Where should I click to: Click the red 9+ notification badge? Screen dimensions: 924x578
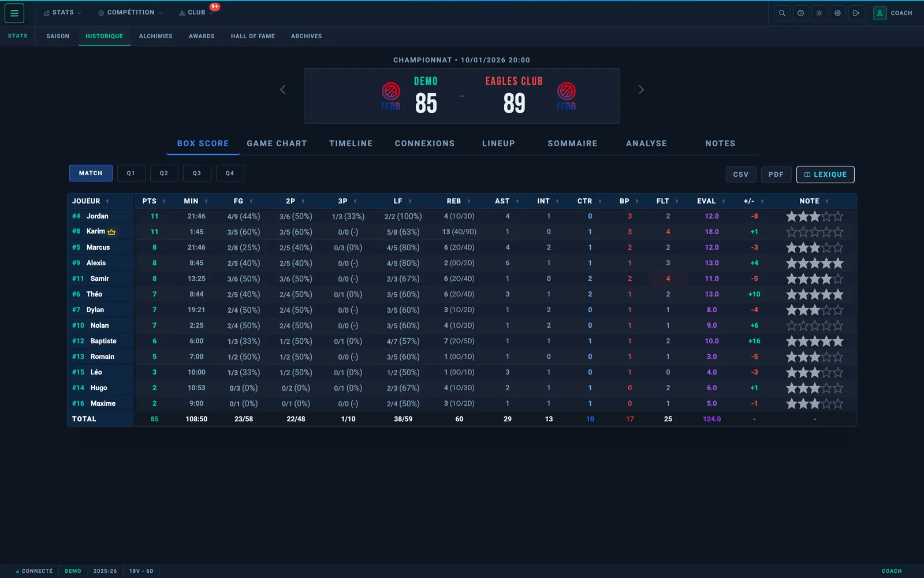pos(215,7)
